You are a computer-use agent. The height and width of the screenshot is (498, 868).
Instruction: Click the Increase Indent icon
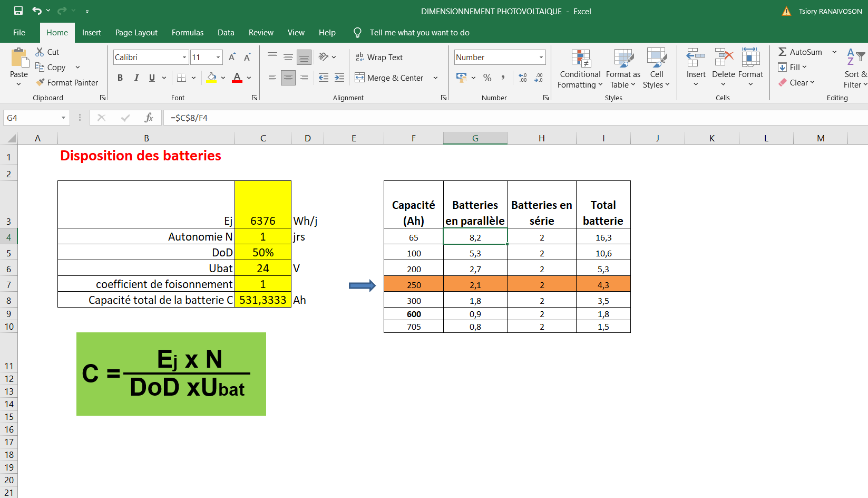coord(339,78)
